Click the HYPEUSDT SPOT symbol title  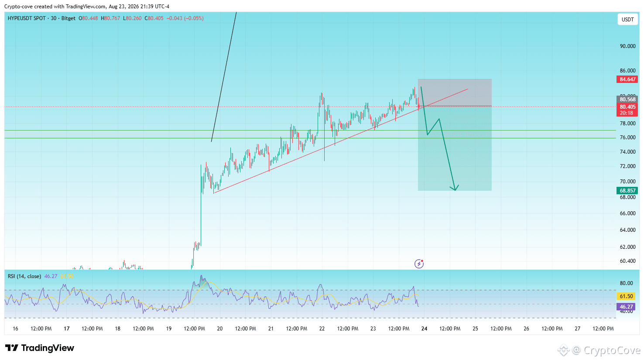(27, 18)
